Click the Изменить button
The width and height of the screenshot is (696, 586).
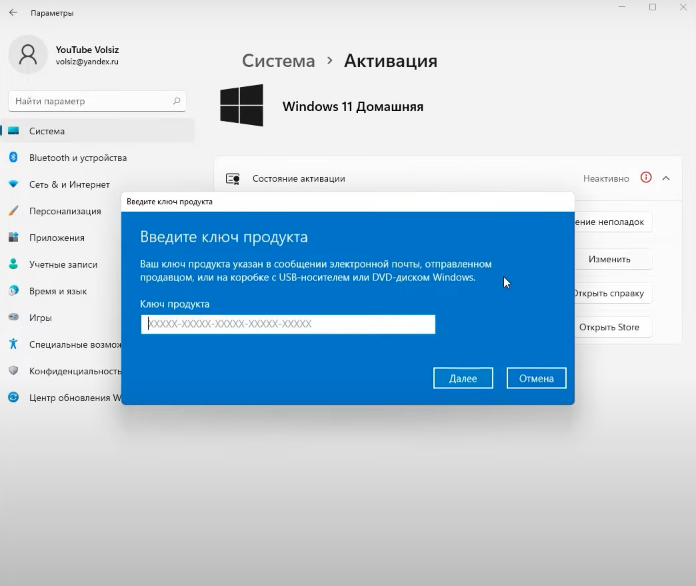coord(613,259)
